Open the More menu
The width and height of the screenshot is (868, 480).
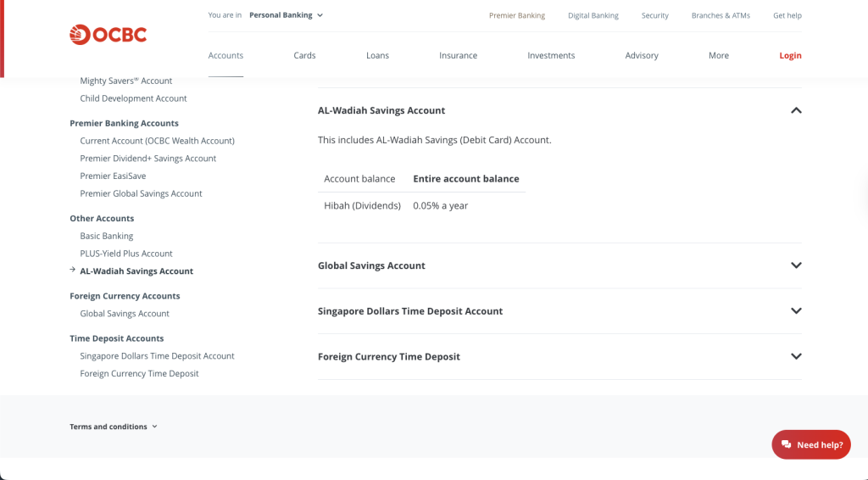point(719,55)
